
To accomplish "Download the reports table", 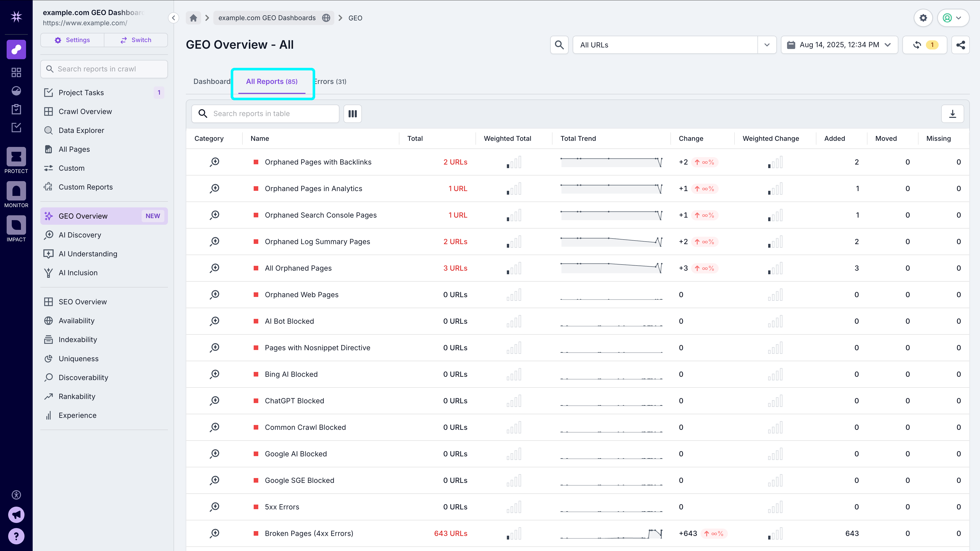I will 953,113.
